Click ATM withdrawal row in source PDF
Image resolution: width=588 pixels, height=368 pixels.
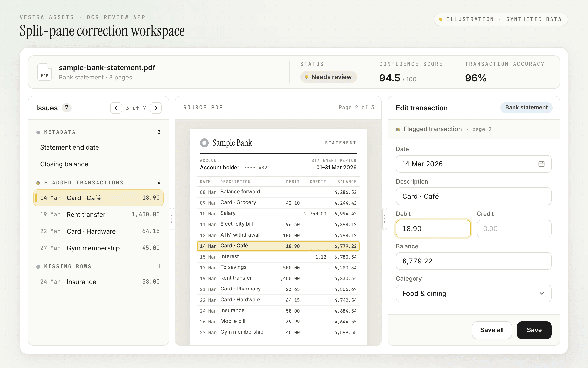tap(278, 235)
